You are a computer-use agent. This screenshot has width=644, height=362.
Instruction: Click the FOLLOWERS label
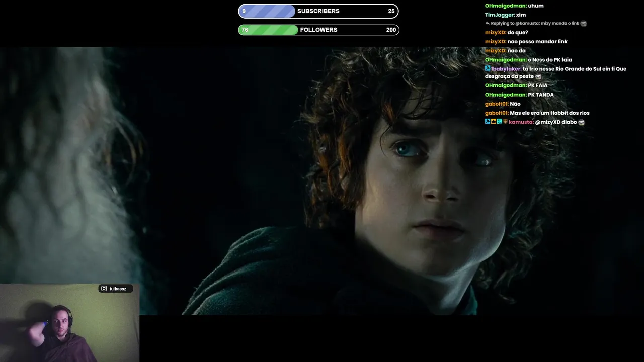[x=318, y=30]
